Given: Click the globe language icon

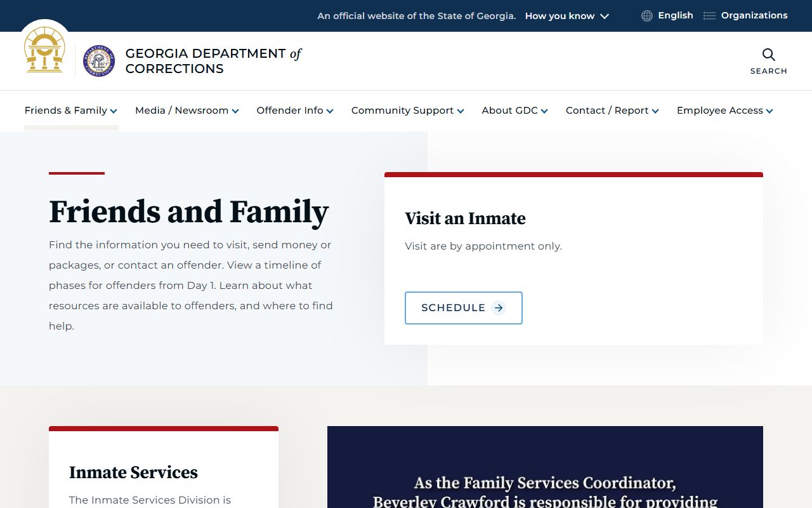Looking at the screenshot, I should tap(647, 16).
